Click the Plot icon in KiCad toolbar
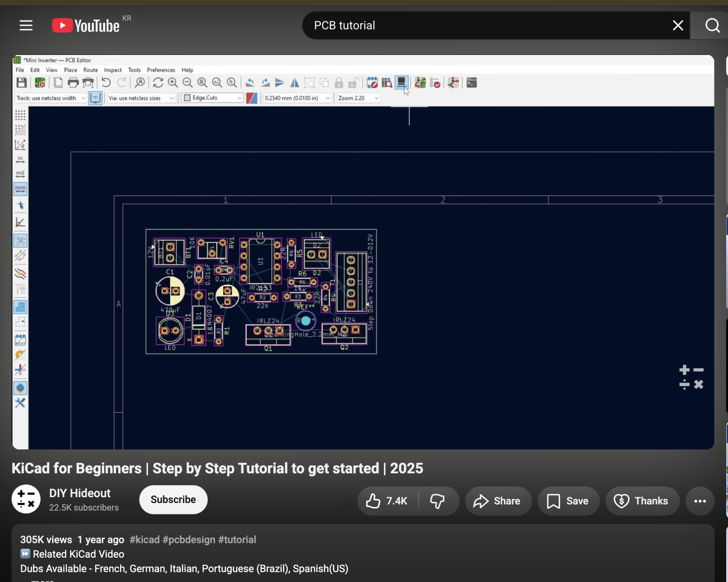728x582 pixels. pos(88,83)
